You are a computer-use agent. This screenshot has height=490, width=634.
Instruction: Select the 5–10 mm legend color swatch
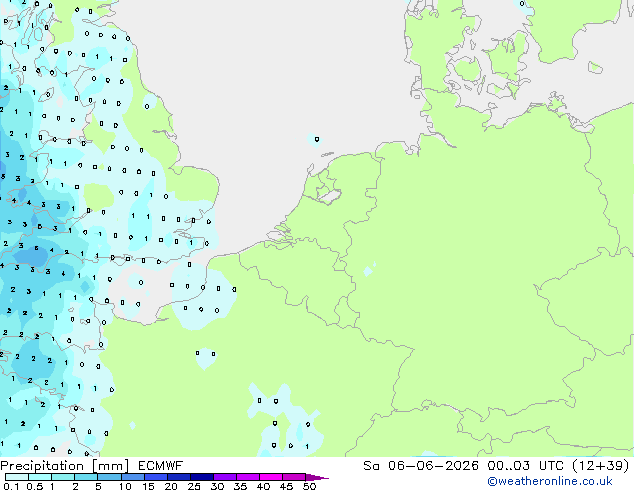110,477
